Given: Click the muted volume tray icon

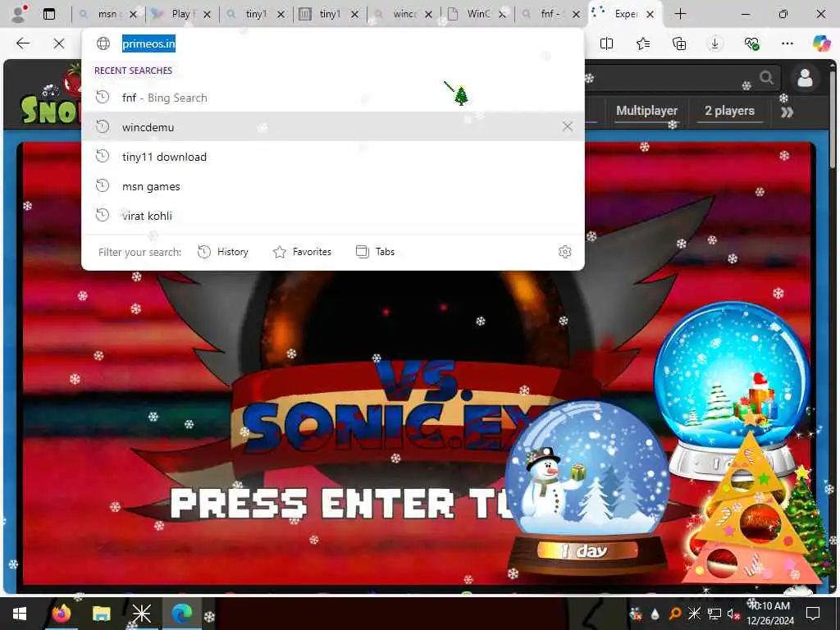Looking at the screenshot, I should pyautogui.click(x=733, y=614).
